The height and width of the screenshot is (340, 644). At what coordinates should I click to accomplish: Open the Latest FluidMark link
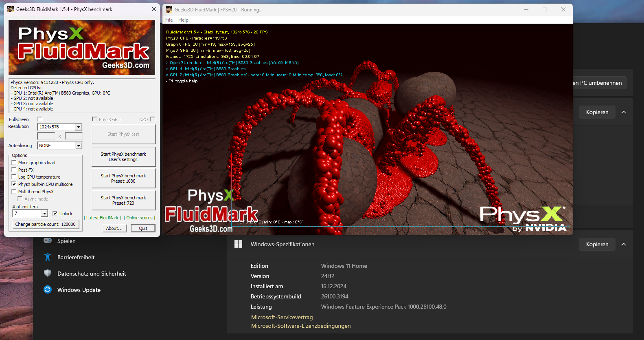[102, 218]
